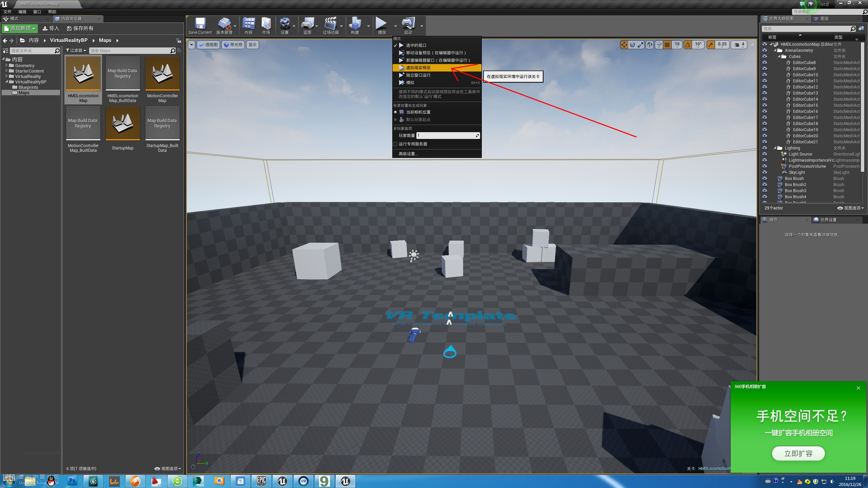Click the 玩家数量 number field

point(447,136)
